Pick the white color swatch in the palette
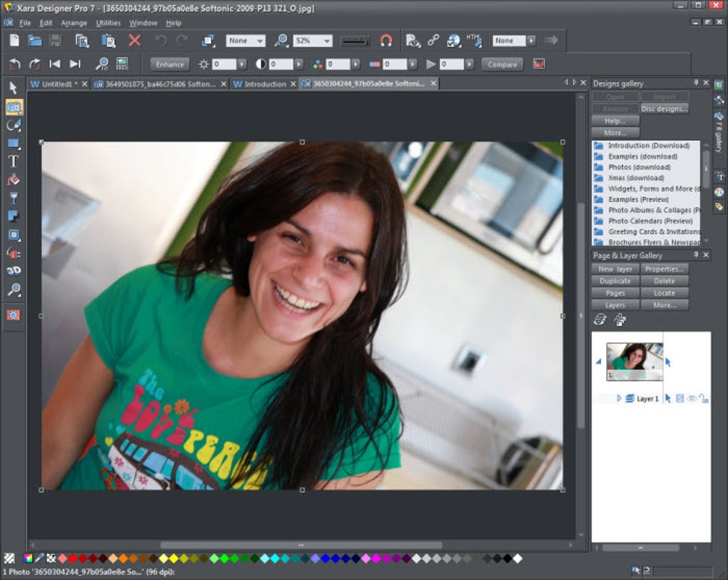Viewport: 728px width, 580px height. [517, 558]
